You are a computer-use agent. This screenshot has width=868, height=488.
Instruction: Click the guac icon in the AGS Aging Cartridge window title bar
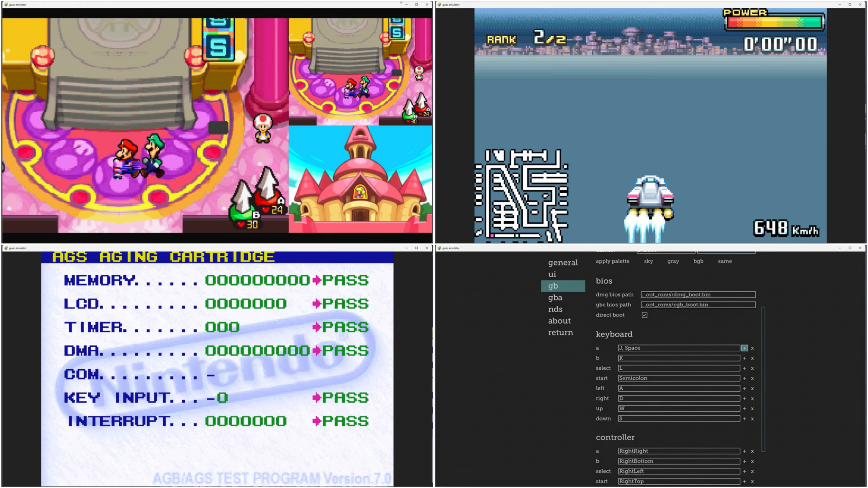point(6,248)
